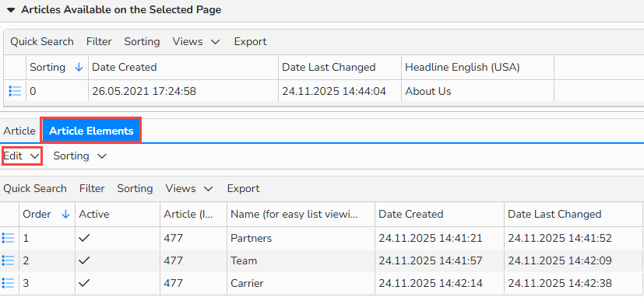This screenshot has width=644, height=297.
Task: Open Views dropdown in the articles toolbar
Action: tap(196, 42)
